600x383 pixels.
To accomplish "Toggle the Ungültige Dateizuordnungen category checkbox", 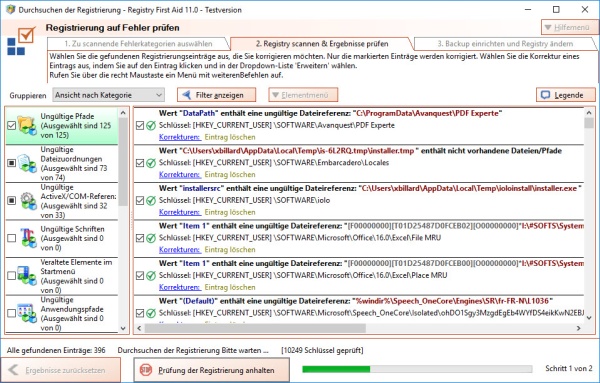I will coord(11,163).
